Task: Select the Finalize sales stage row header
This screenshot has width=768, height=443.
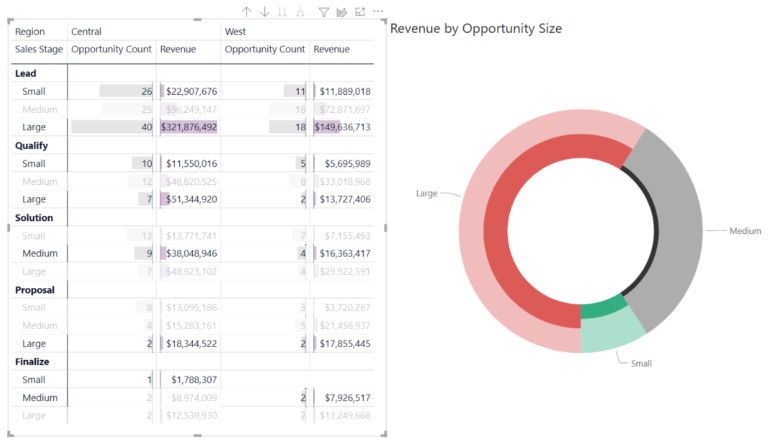Action: [x=32, y=362]
